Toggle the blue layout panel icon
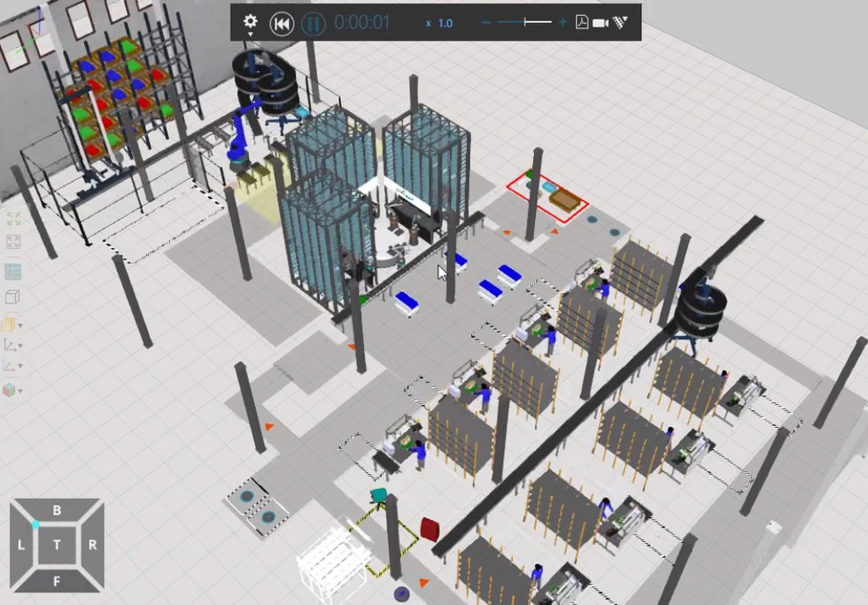The height and width of the screenshot is (605, 868). click(13, 272)
